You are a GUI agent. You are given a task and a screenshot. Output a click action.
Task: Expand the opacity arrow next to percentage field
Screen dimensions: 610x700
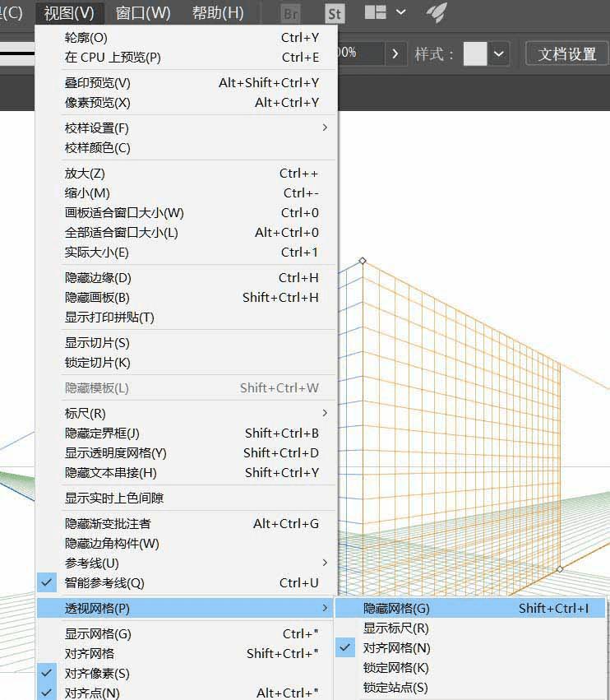tap(395, 54)
